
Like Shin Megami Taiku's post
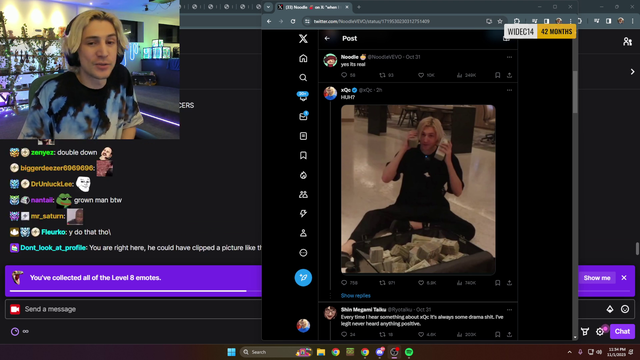(x=421, y=334)
